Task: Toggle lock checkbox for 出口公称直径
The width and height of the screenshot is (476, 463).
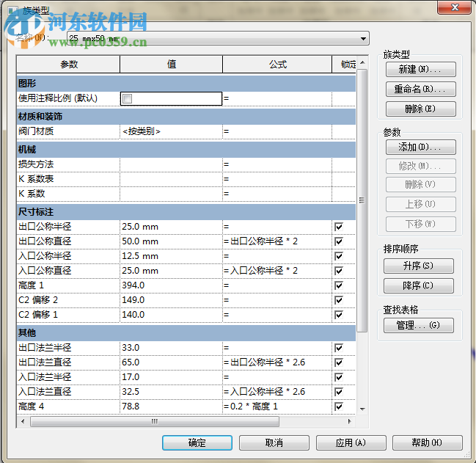Action: [339, 241]
